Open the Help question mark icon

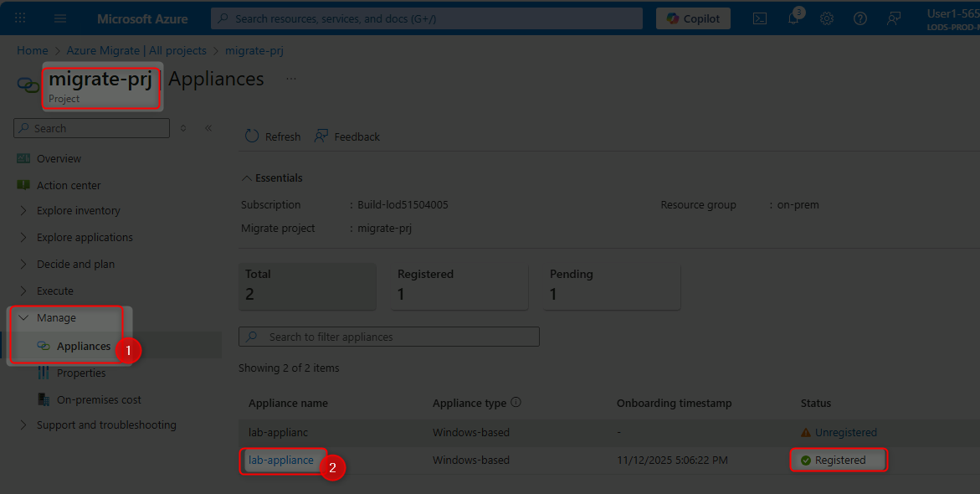point(860,18)
